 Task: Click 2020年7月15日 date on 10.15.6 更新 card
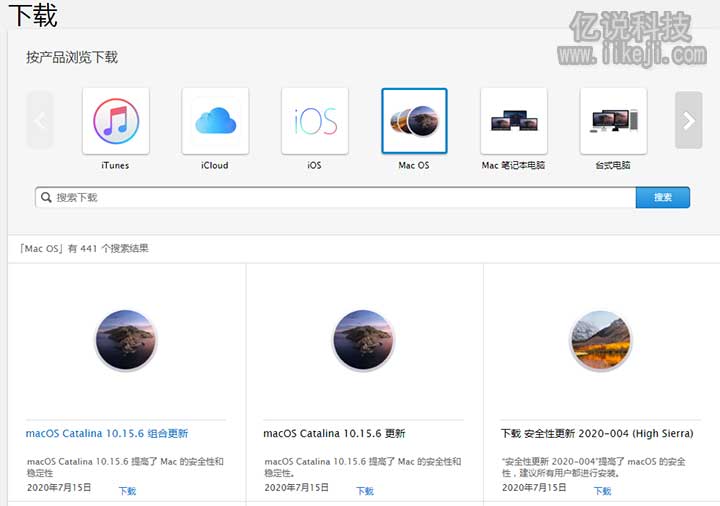pos(296,488)
